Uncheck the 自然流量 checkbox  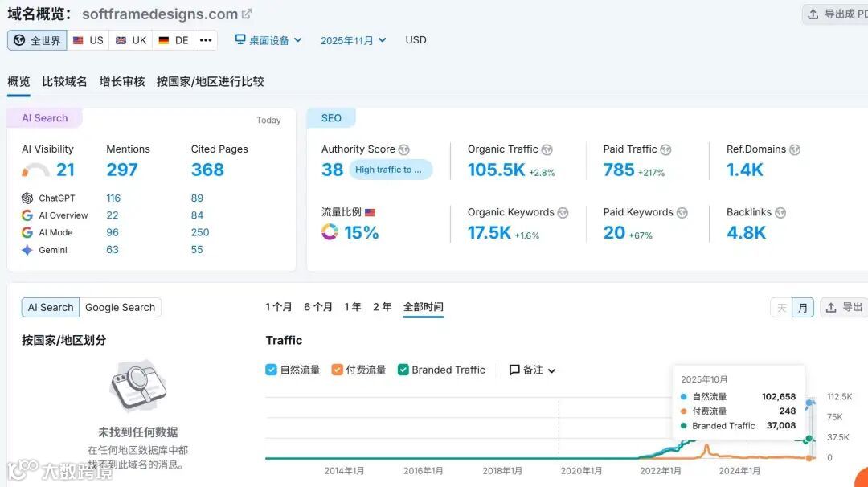(271, 370)
